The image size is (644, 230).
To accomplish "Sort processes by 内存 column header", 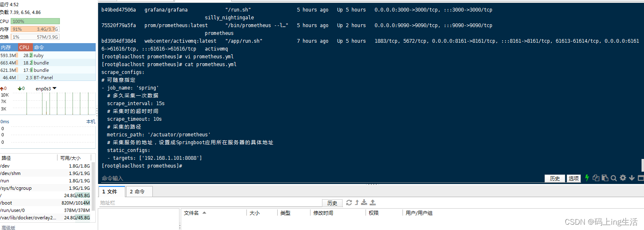I will click(x=9, y=47).
